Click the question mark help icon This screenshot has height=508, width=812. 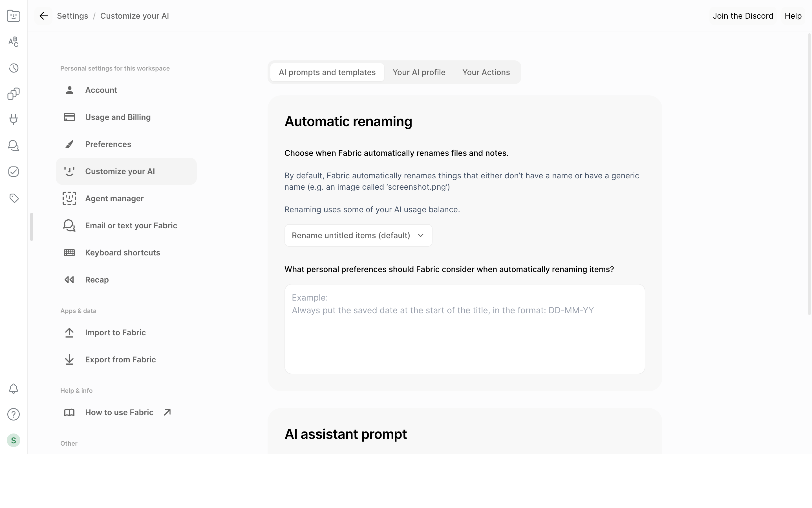(x=14, y=414)
